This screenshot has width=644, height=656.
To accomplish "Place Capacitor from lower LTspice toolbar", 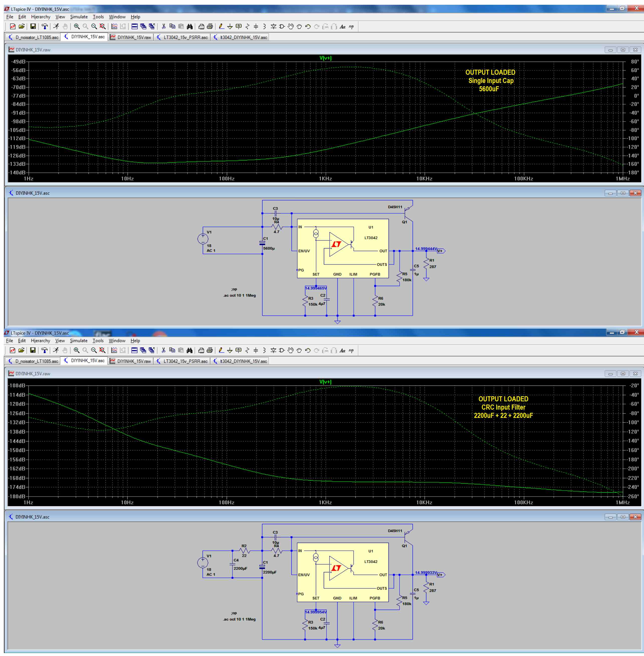I will coord(256,350).
